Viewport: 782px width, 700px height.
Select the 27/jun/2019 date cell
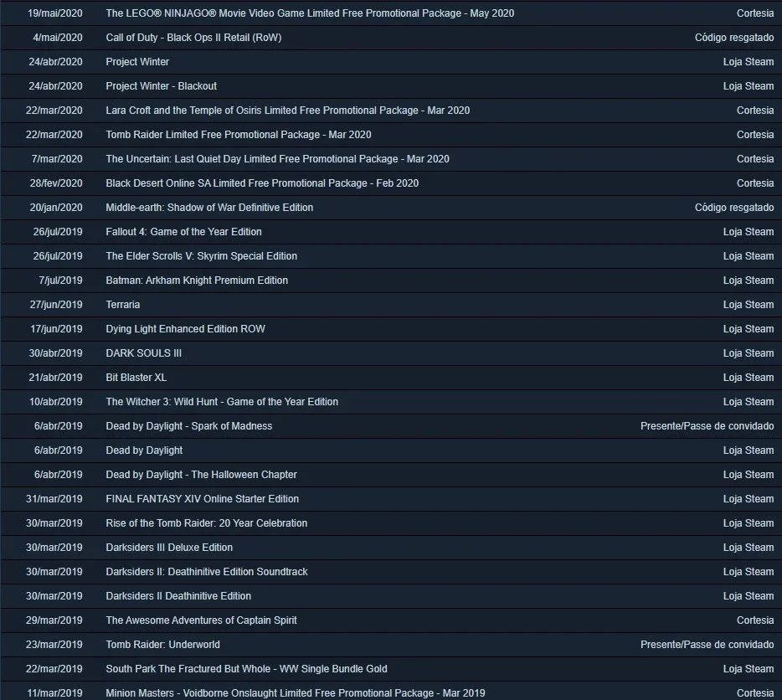(x=56, y=305)
